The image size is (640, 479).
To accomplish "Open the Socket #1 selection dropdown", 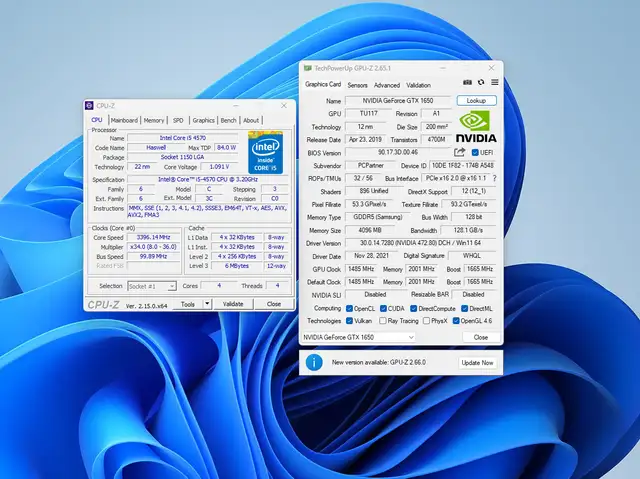I will (x=152, y=286).
